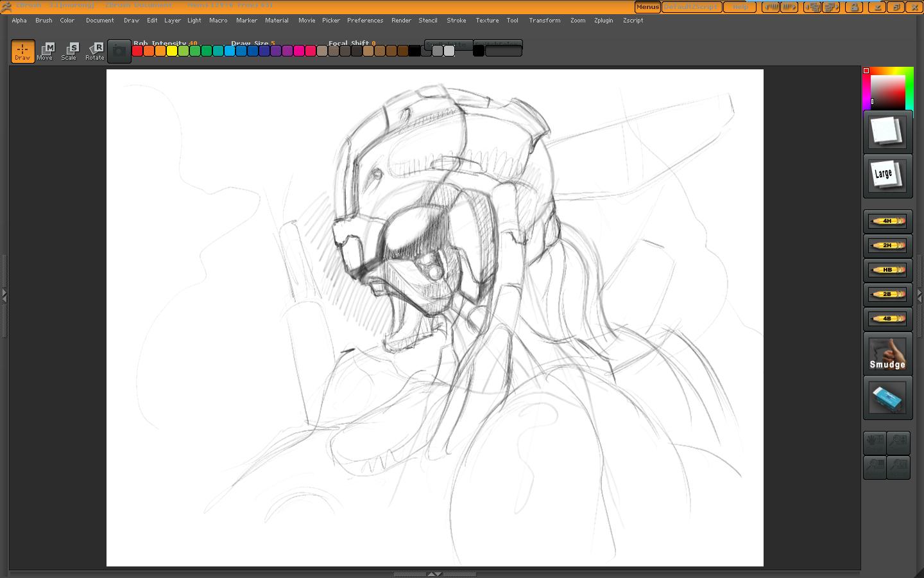The image size is (924, 578).
Task: Enable Move mode
Action: (45, 51)
